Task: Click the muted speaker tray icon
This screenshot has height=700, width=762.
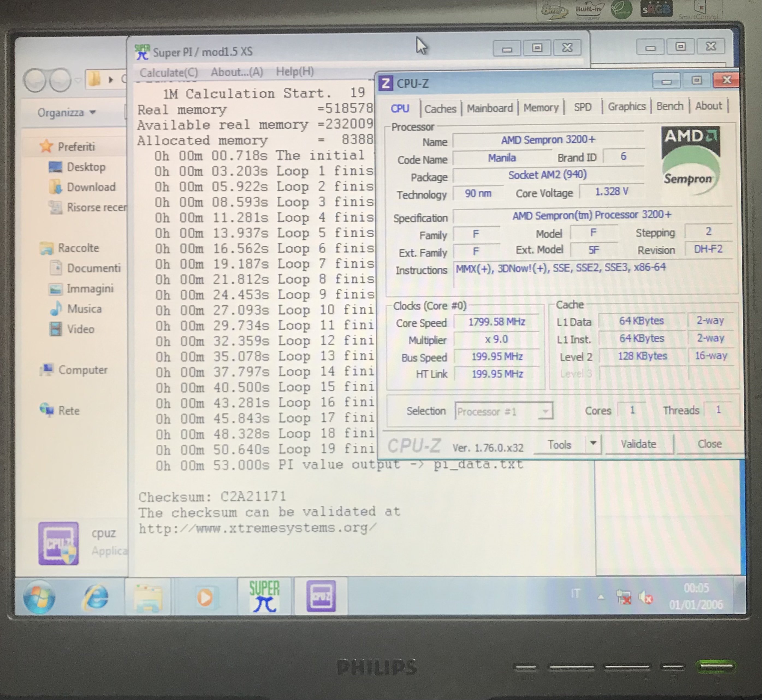Action: [x=646, y=597]
